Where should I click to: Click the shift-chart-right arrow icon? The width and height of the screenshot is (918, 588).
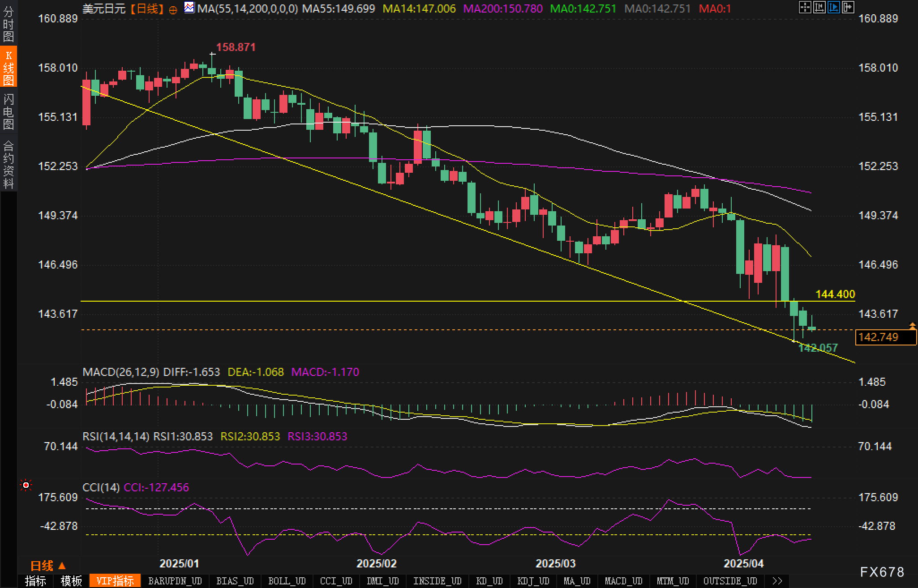coord(848,7)
